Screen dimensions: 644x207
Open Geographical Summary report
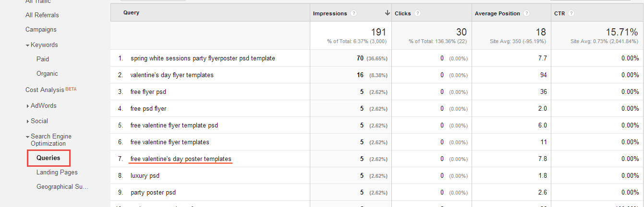tap(62, 186)
